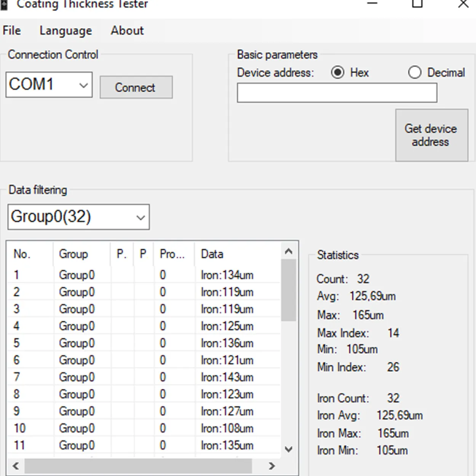This screenshot has height=476, width=476.
Task: Click the Iron Count value 32
Action: point(393,398)
